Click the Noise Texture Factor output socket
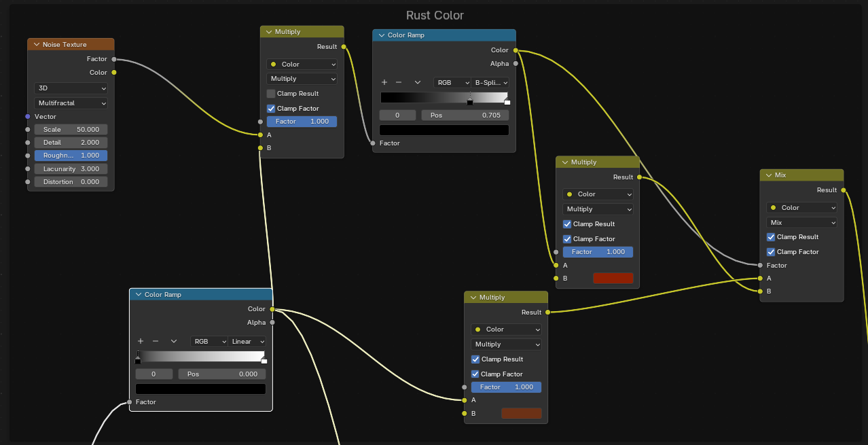 click(114, 59)
